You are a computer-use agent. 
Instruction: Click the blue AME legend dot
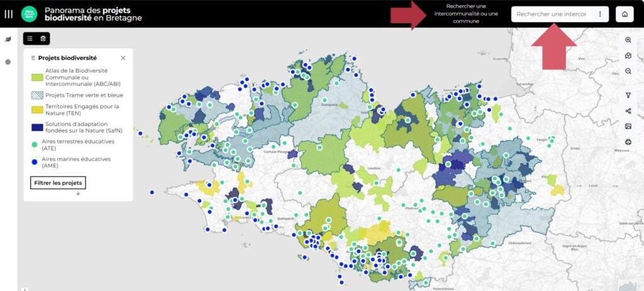(35, 162)
